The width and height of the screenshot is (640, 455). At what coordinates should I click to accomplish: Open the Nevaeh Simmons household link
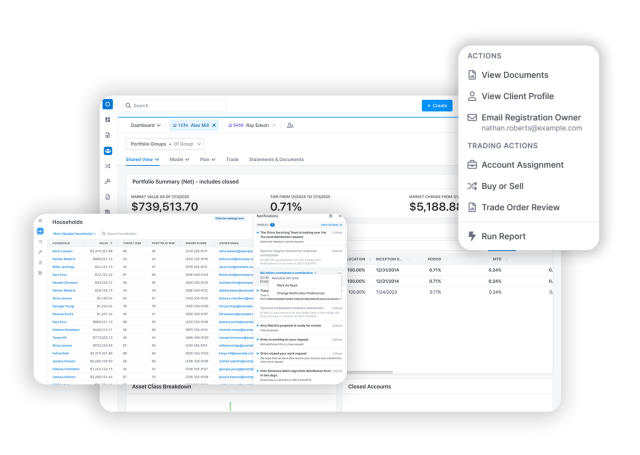pyautogui.click(x=65, y=282)
